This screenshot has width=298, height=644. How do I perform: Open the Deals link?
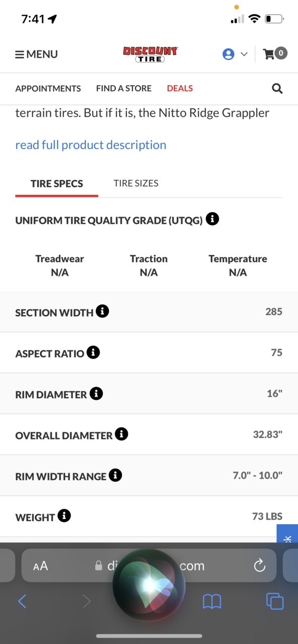(x=180, y=89)
